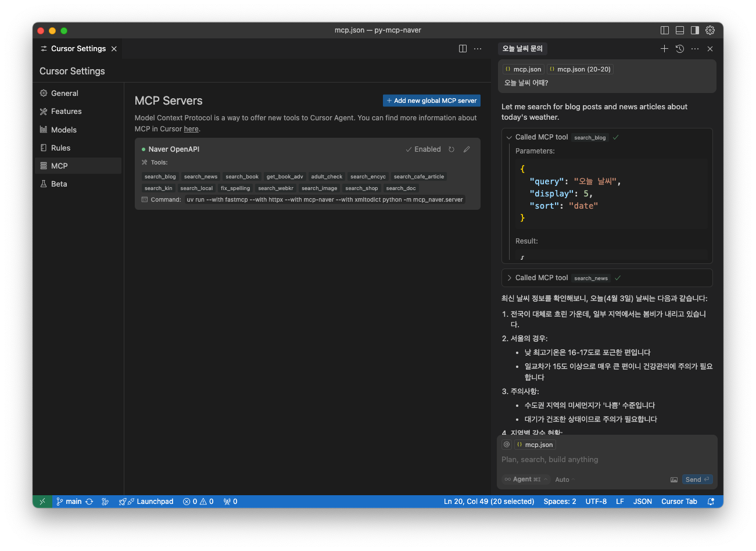Show errors and warnings count
The height and width of the screenshot is (551, 756).
[198, 502]
